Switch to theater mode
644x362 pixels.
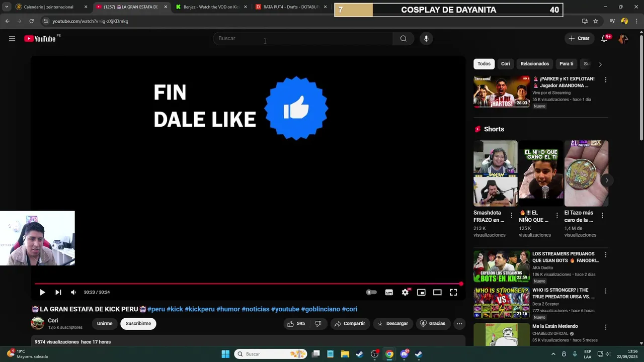click(x=437, y=292)
